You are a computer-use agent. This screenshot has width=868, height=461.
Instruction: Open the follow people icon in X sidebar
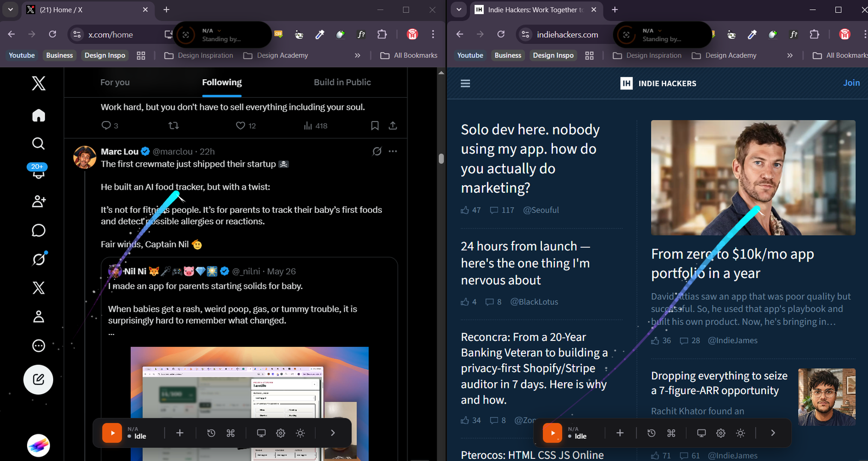(x=39, y=201)
